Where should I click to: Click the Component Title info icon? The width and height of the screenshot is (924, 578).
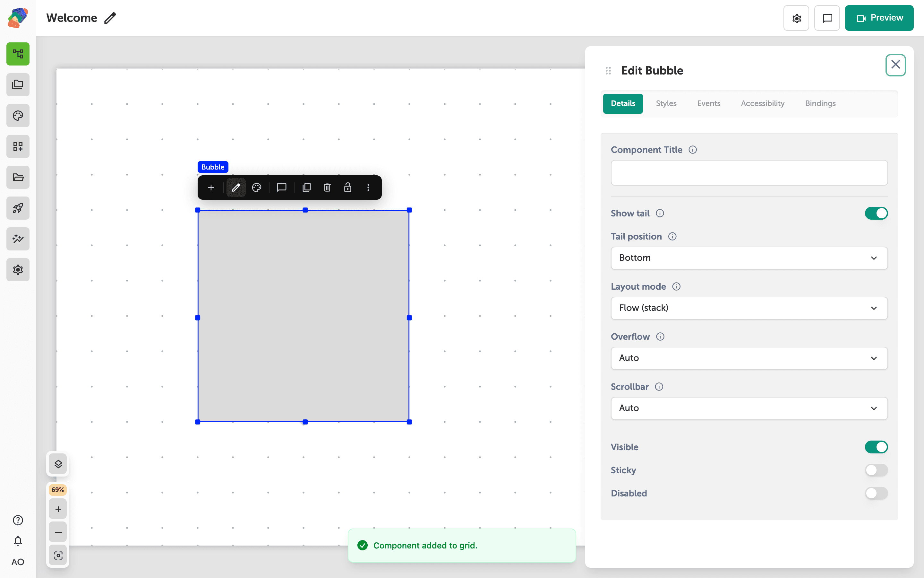693,150
